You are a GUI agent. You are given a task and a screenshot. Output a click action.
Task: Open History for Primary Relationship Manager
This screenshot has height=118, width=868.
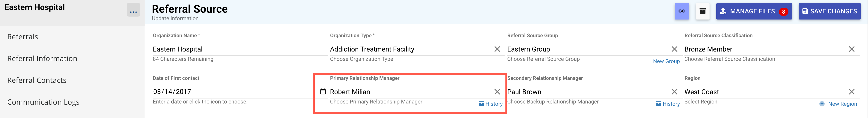491,104
